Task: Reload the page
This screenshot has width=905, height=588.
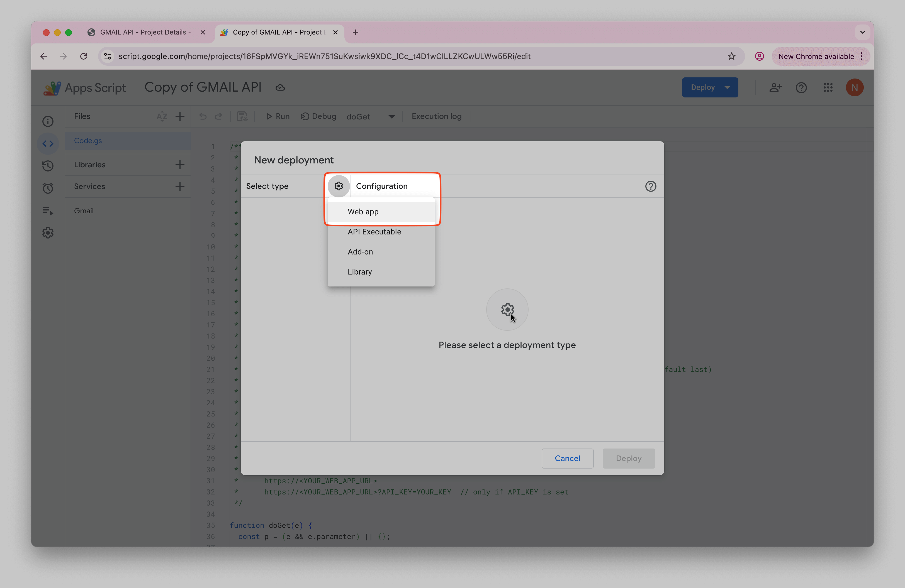Action: coord(84,56)
